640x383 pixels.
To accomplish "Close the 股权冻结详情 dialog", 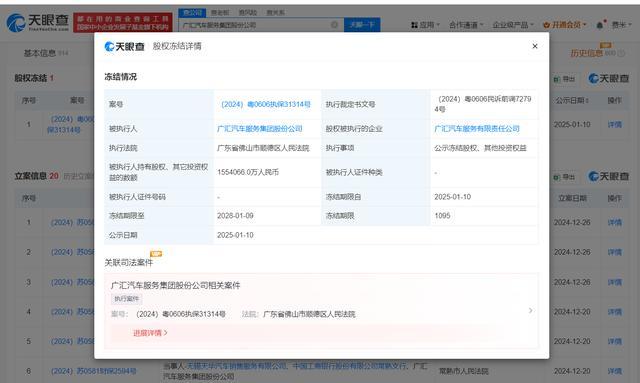I will [x=535, y=46].
